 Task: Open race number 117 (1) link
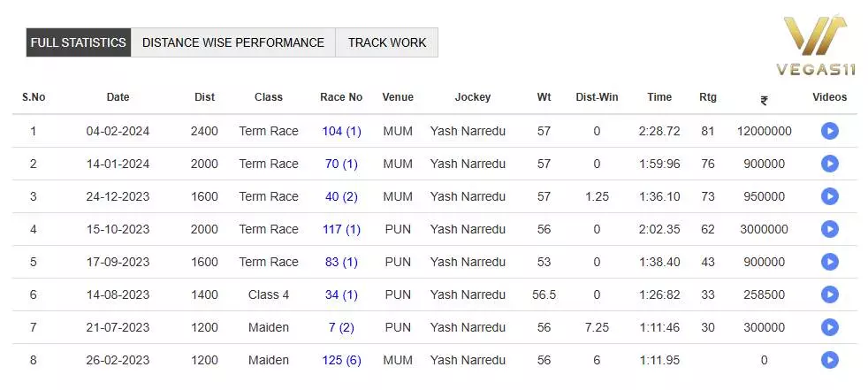(x=341, y=229)
